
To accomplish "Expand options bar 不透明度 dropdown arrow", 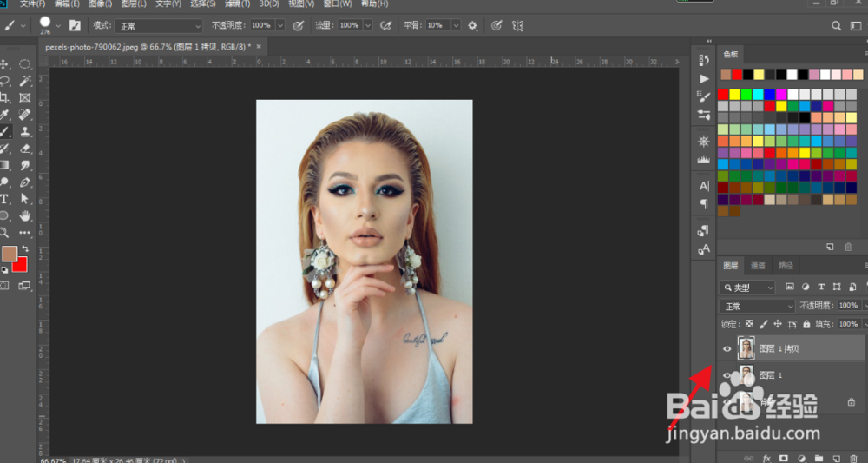I will [x=280, y=25].
